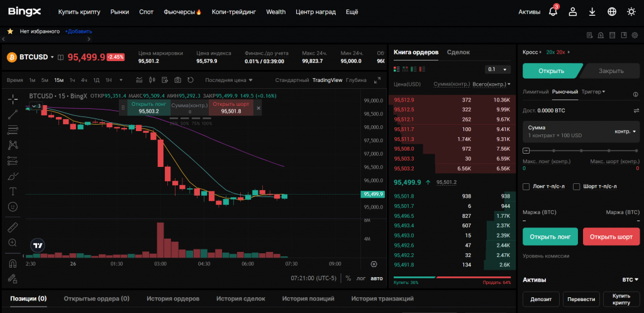644x313 pixels.
Task: Select the trend line drawing tool
Action: (13, 115)
